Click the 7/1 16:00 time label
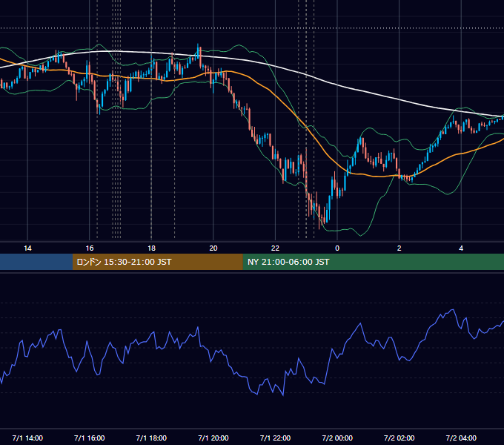This screenshot has width=504, height=445. [x=90, y=438]
